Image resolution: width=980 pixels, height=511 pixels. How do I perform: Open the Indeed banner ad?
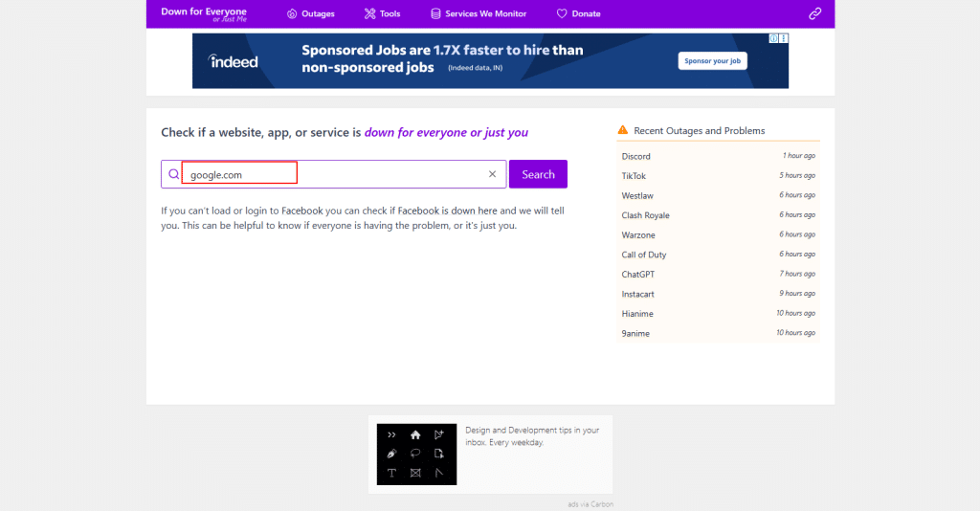click(x=490, y=60)
